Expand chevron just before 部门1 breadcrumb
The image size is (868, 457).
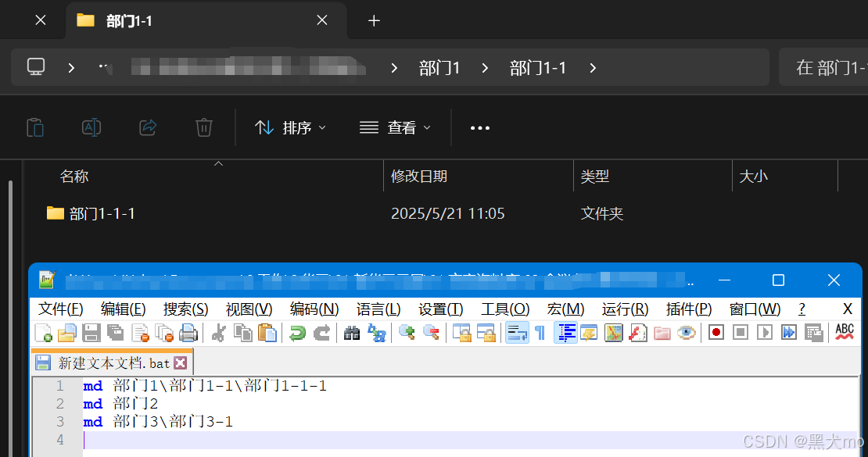coord(394,67)
